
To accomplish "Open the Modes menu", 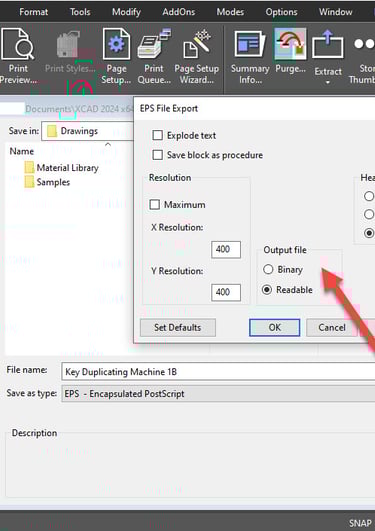I will click(x=230, y=12).
